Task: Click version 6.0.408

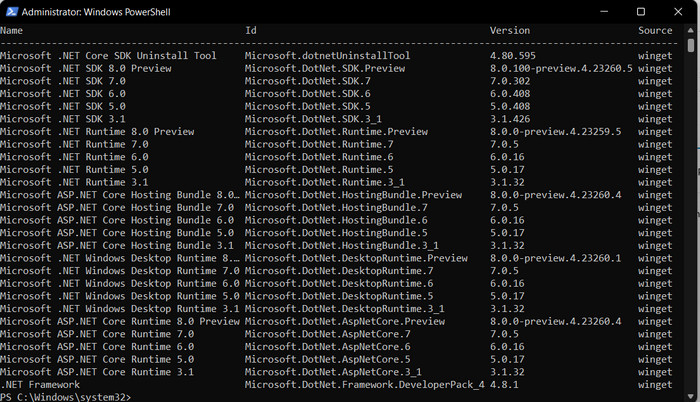Action: (x=510, y=94)
